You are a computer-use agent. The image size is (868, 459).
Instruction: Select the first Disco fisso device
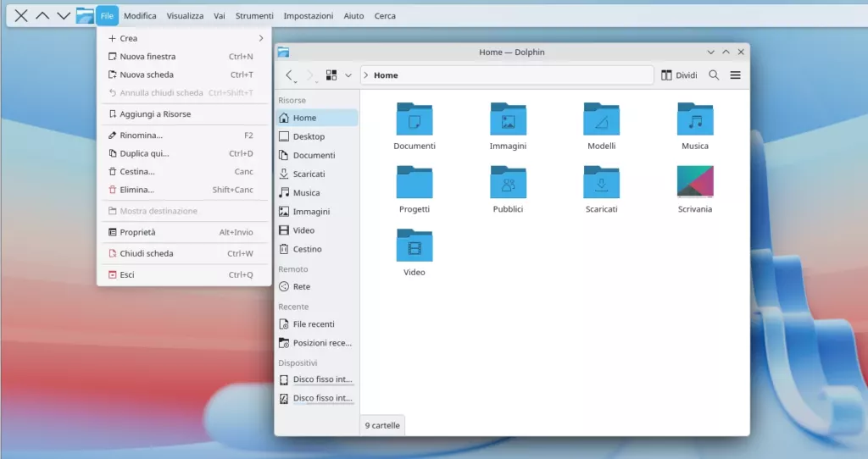click(x=317, y=379)
